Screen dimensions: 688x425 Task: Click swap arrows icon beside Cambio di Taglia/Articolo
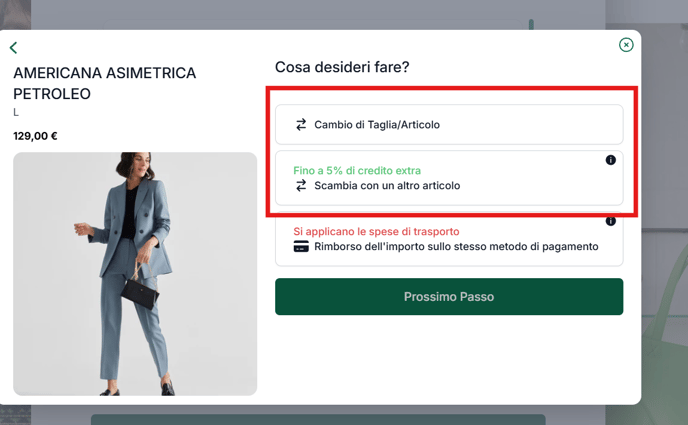[301, 125]
